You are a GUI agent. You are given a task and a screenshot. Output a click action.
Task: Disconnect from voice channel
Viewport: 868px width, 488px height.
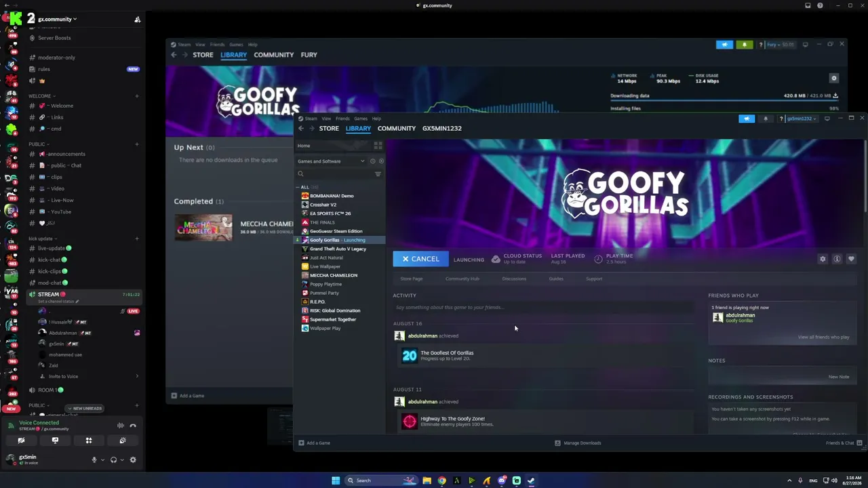click(x=133, y=426)
